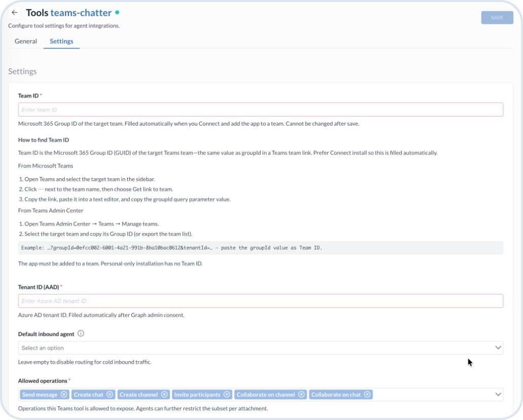Click the From Teams Admin Center subheading
The height and width of the screenshot is (420, 523).
(x=51, y=210)
